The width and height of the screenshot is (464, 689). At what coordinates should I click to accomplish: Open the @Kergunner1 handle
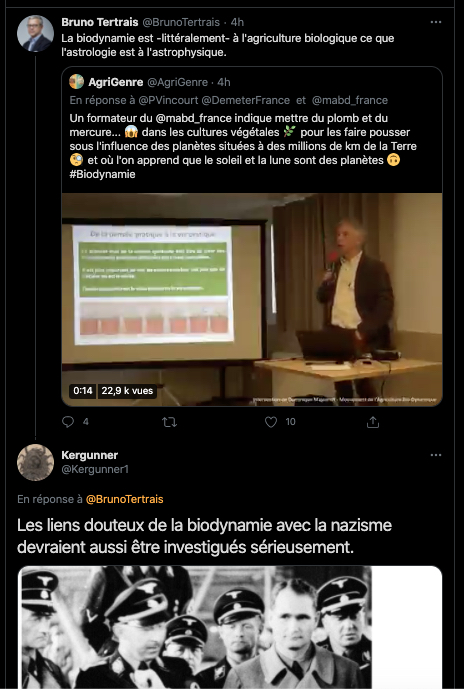coord(95,469)
